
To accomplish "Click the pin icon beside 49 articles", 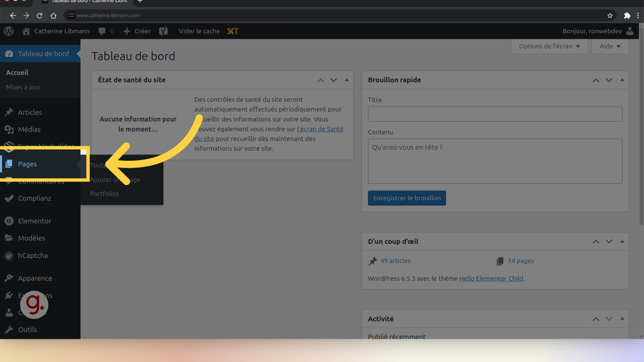I will pos(373,261).
